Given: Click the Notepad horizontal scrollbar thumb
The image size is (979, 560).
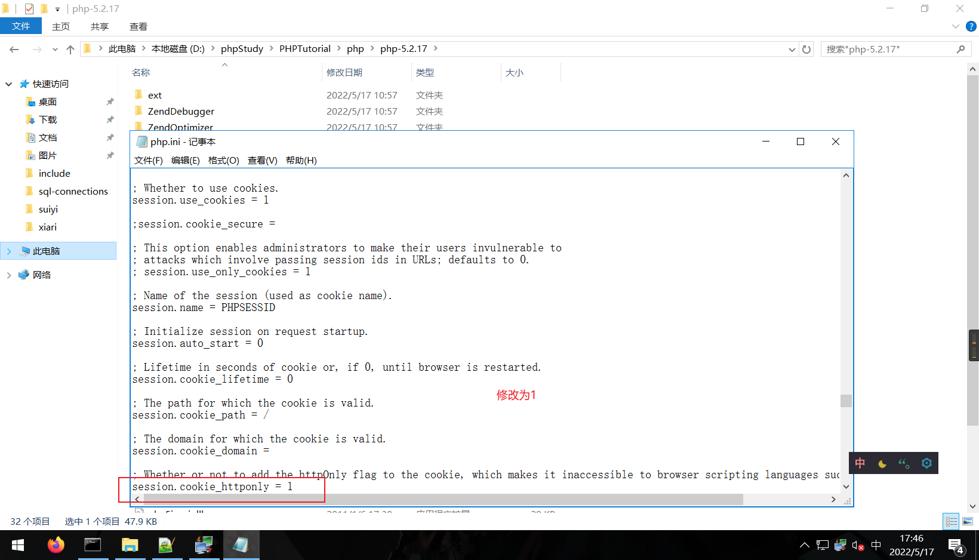Looking at the screenshot, I should (x=443, y=499).
